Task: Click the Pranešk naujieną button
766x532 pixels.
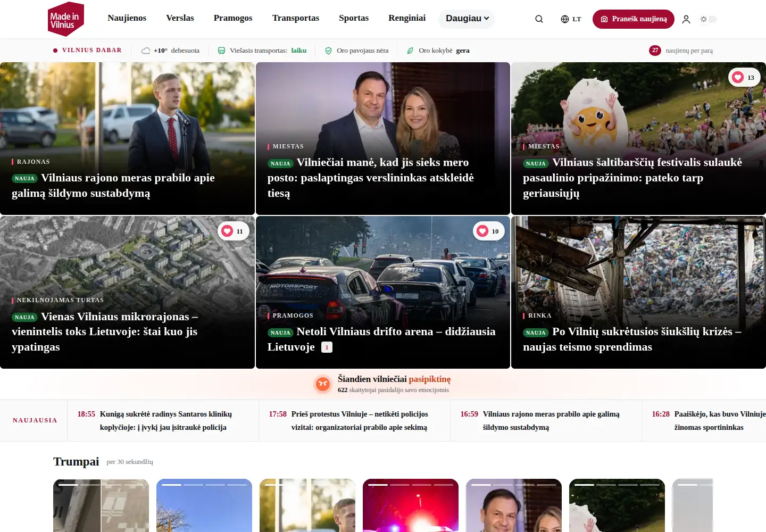Action: (x=634, y=19)
